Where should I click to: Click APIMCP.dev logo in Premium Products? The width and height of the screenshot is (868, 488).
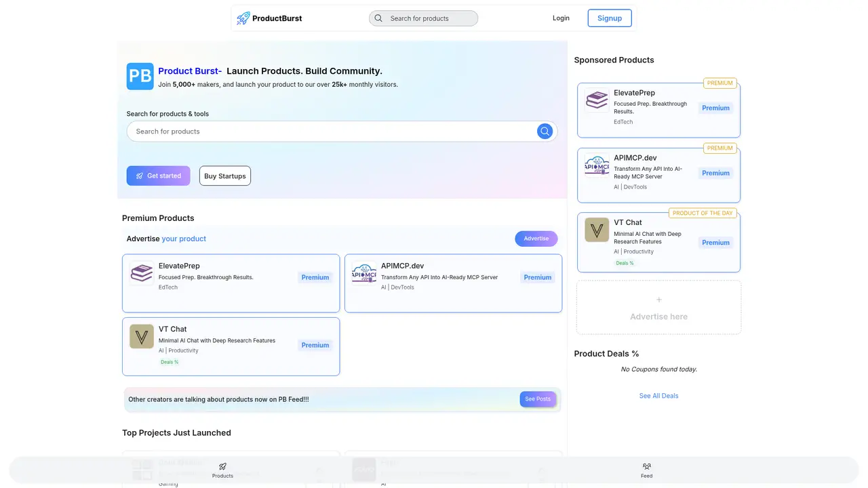(x=364, y=273)
